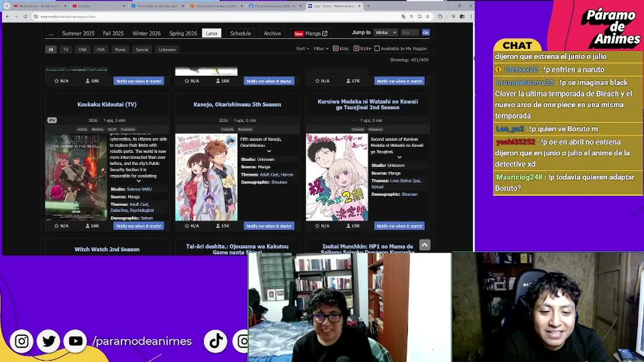Open Witch Watch 2nd Season link
The image size is (644, 362).
tap(107, 249)
